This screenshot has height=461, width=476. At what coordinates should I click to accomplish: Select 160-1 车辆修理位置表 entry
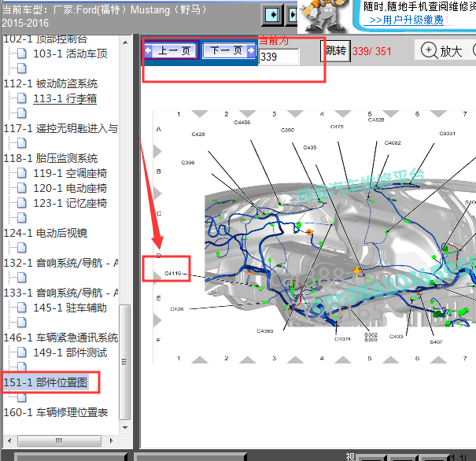point(56,412)
